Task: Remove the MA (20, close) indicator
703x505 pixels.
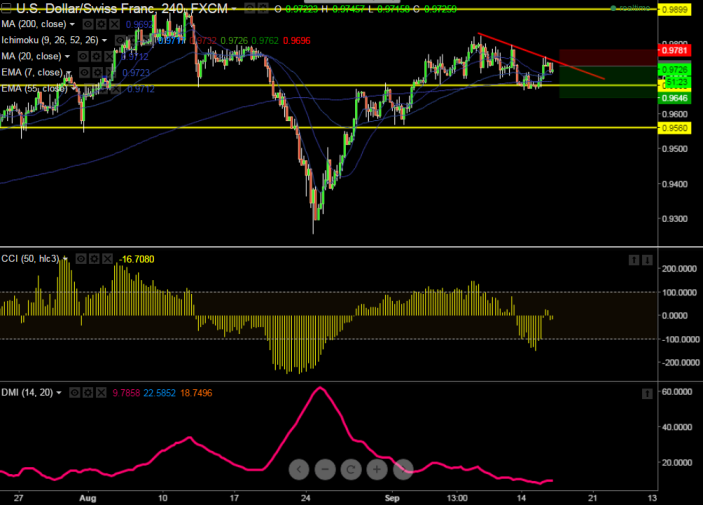Action: coord(109,57)
